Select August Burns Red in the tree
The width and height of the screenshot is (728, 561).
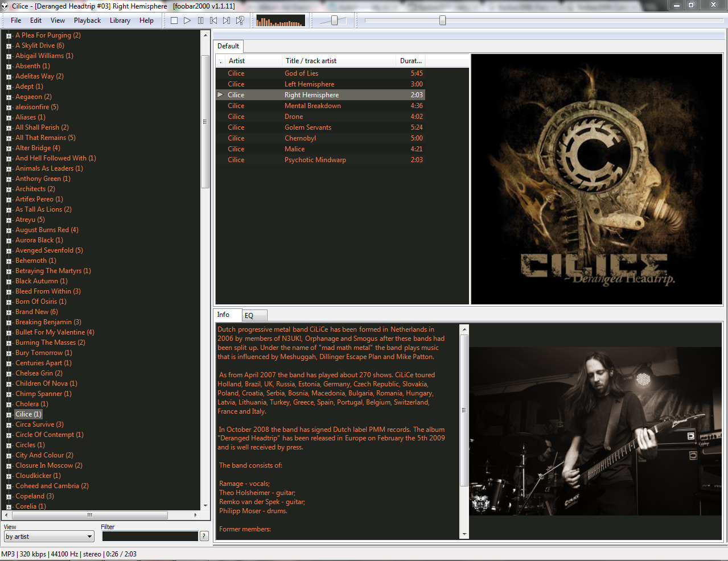pos(47,230)
